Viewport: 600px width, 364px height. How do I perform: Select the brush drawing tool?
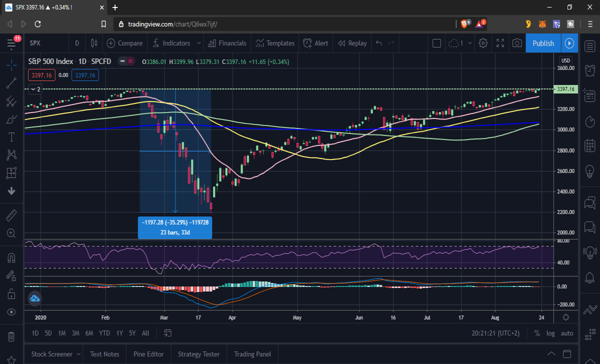tap(11, 119)
